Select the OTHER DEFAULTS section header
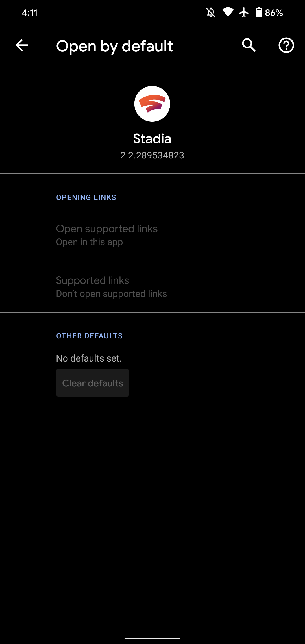 pyautogui.click(x=89, y=336)
